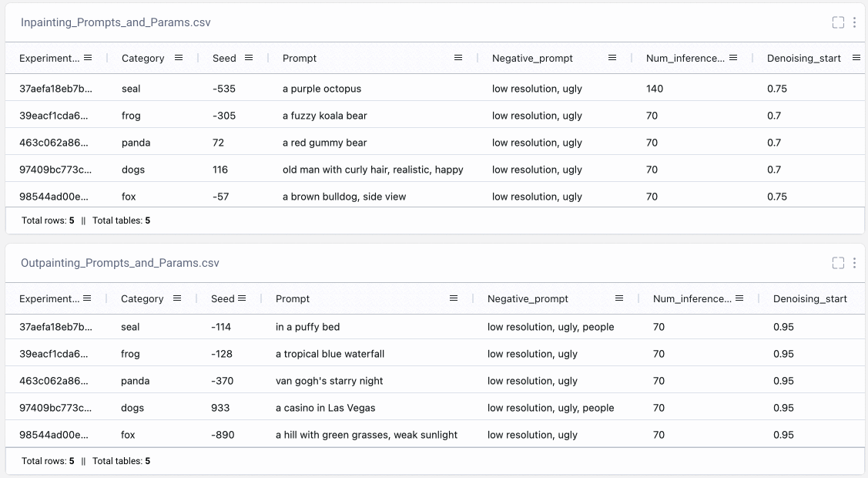Expand the Inpainting table to fullscreen
This screenshot has width=868, height=478.
click(x=838, y=22)
